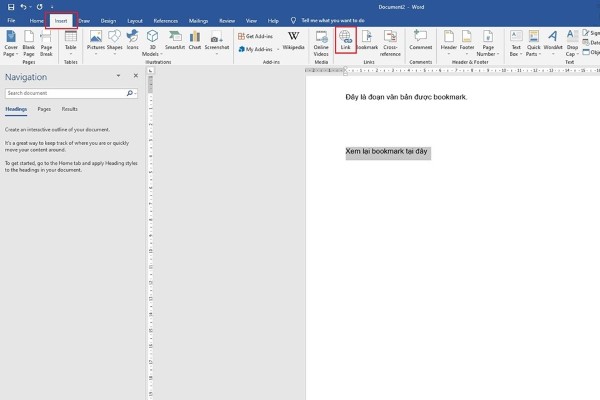600x400 pixels.
Task: Select the Headings tab in Navigation
Action: pos(16,109)
